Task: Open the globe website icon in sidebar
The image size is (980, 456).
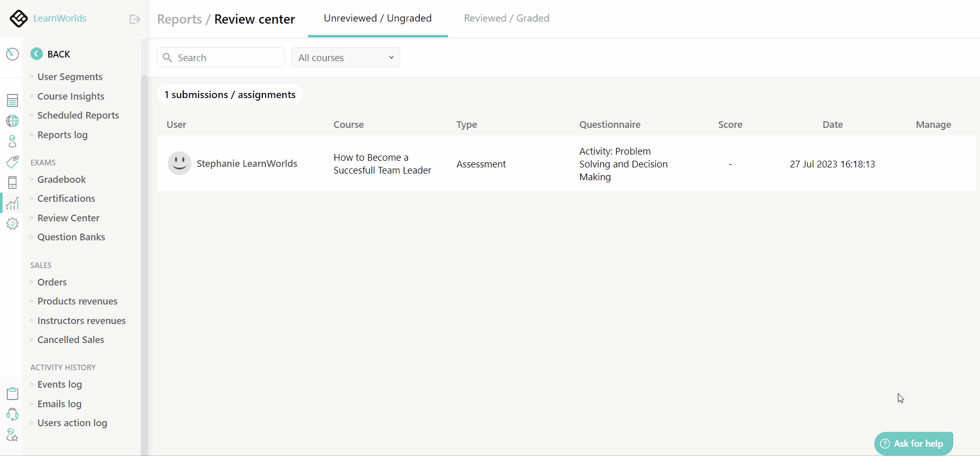Action: coord(12,121)
